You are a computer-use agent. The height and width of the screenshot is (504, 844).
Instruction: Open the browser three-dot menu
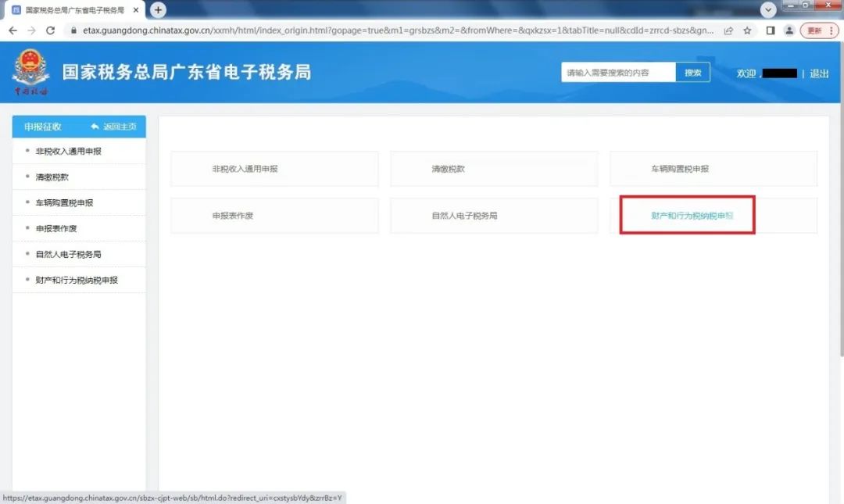(831, 30)
